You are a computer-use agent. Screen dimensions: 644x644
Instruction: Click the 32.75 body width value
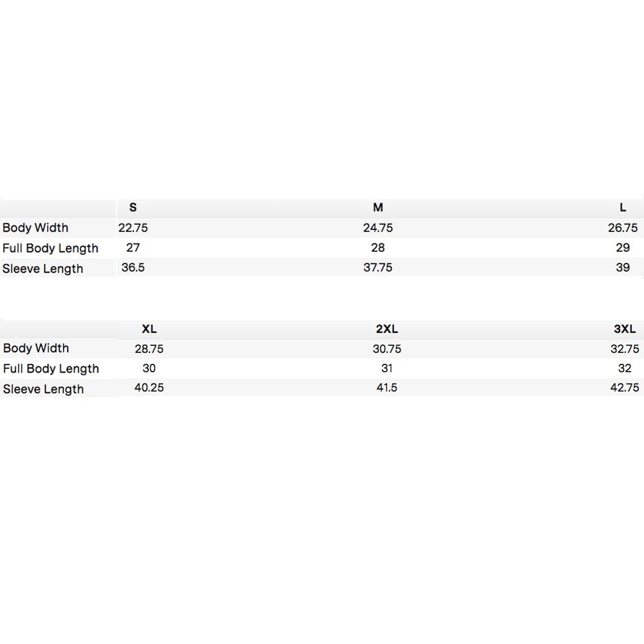pos(625,348)
